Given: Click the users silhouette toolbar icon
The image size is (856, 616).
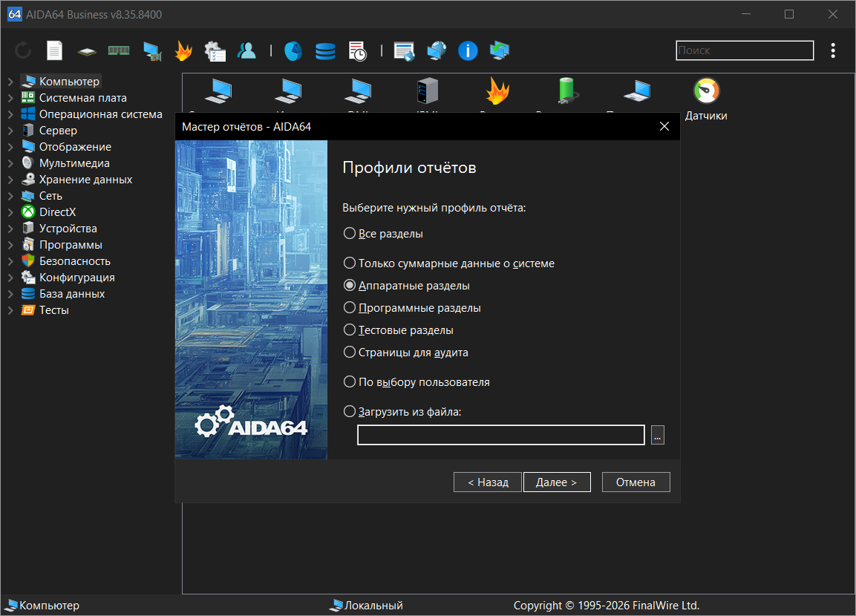Looking at the screenshot, I should tap(246, 50).
